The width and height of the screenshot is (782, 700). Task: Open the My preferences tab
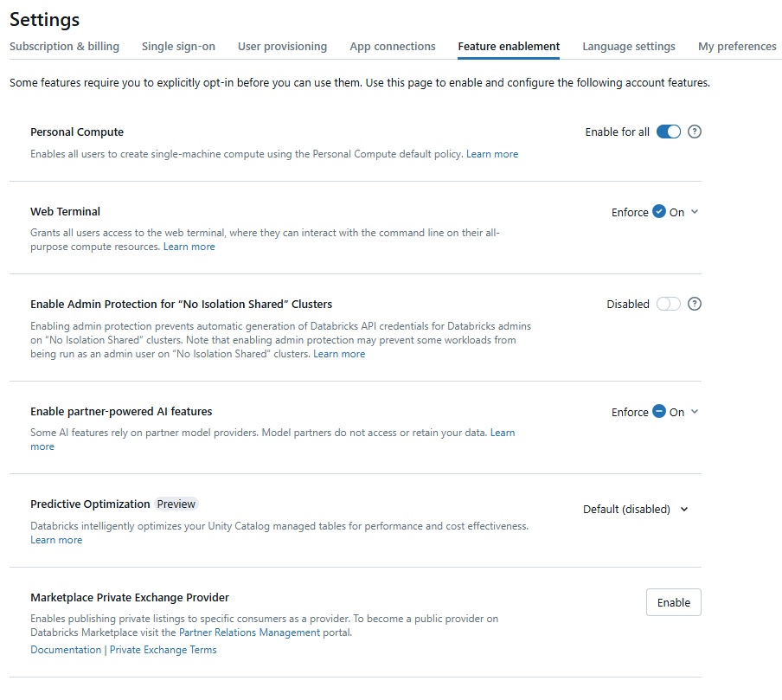tap(737, 46)
